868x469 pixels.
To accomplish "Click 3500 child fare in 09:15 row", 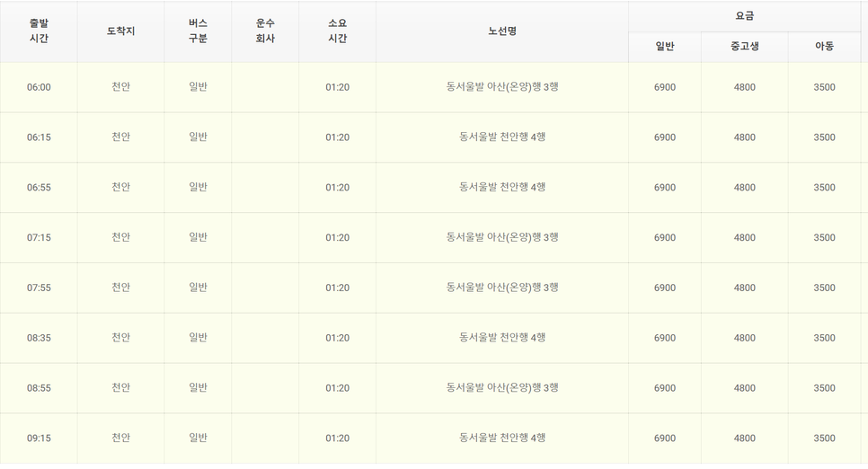I will [x=824, y=438].
